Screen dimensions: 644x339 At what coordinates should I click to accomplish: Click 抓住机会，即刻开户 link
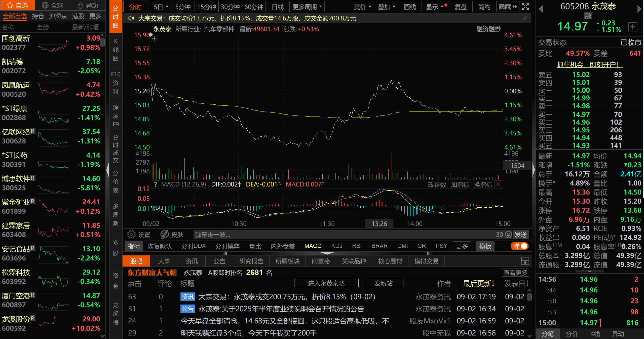pos(589,65)
